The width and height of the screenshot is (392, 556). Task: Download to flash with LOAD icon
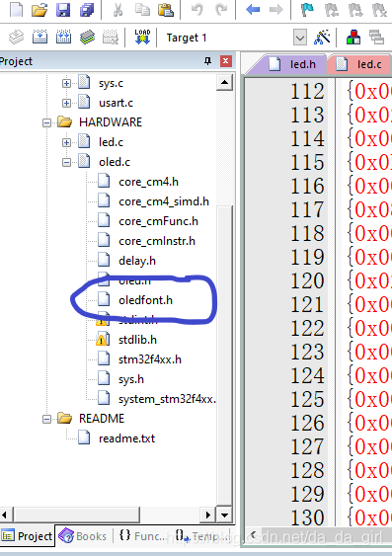click(142, 37)
